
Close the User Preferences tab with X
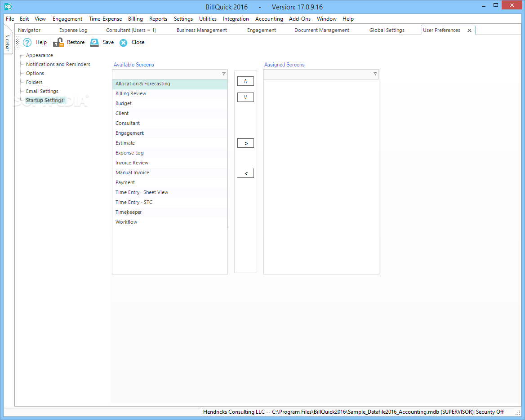pos(469,30)
